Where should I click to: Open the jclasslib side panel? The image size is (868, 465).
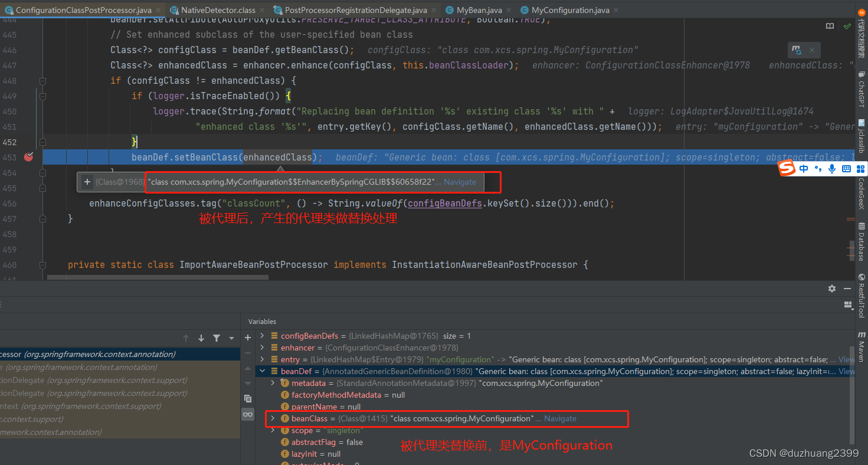coord(861,136)
